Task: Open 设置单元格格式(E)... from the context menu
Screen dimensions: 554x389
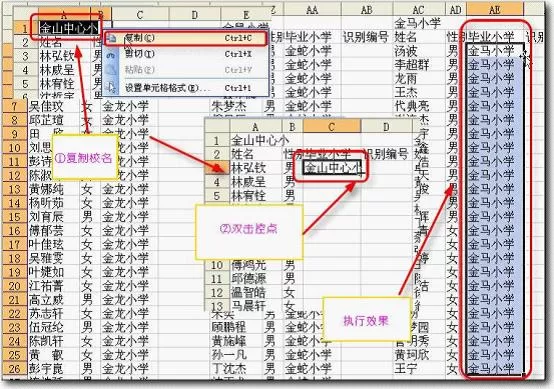Action: coord(186,88)
